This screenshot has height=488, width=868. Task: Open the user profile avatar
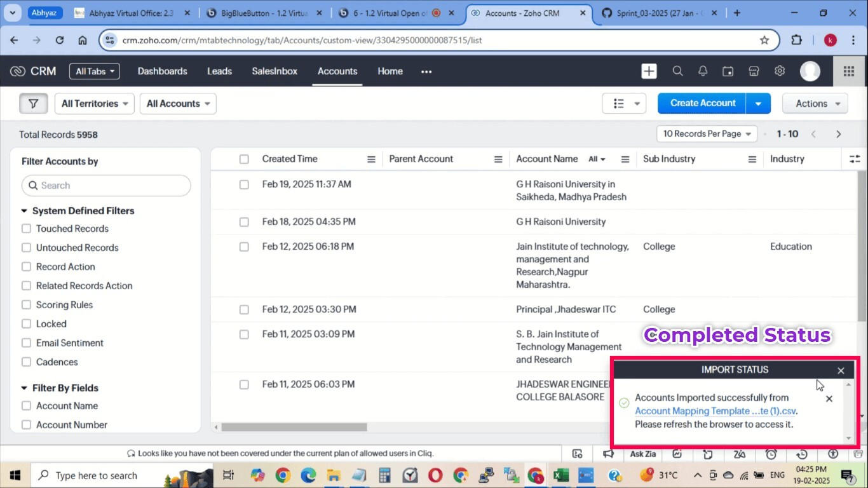click(x=810, y=71)
